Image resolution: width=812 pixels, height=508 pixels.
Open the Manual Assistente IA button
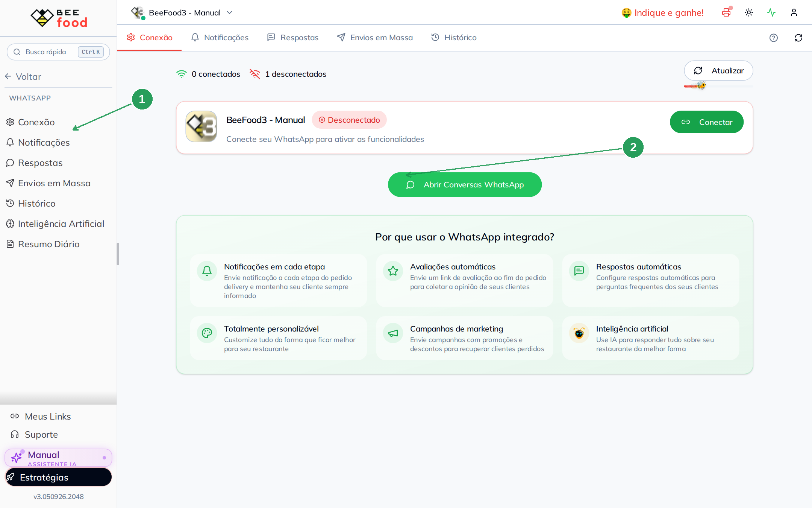click(58, 458)
